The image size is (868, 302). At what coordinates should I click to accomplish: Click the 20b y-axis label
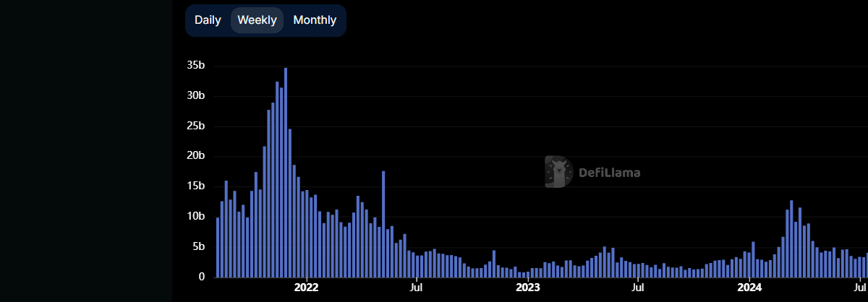(x=195, y=156)
